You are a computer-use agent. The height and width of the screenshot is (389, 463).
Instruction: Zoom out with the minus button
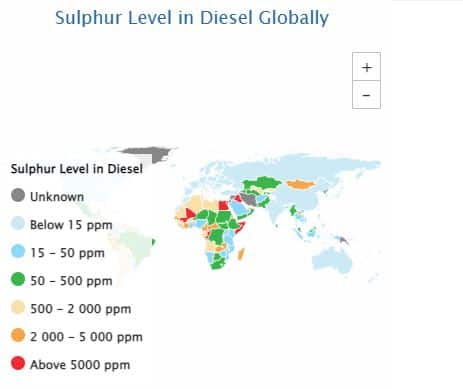pos(366,95)
